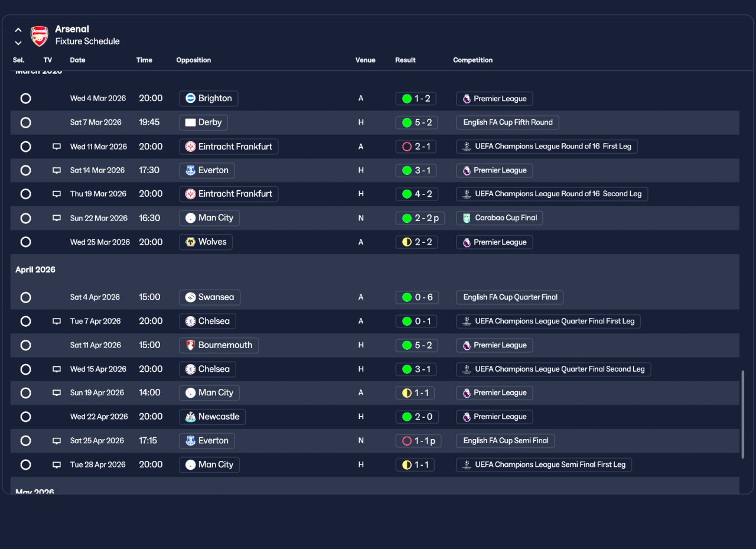
Task: Click the Derby club badge
Action: click(x=190, y=122)
